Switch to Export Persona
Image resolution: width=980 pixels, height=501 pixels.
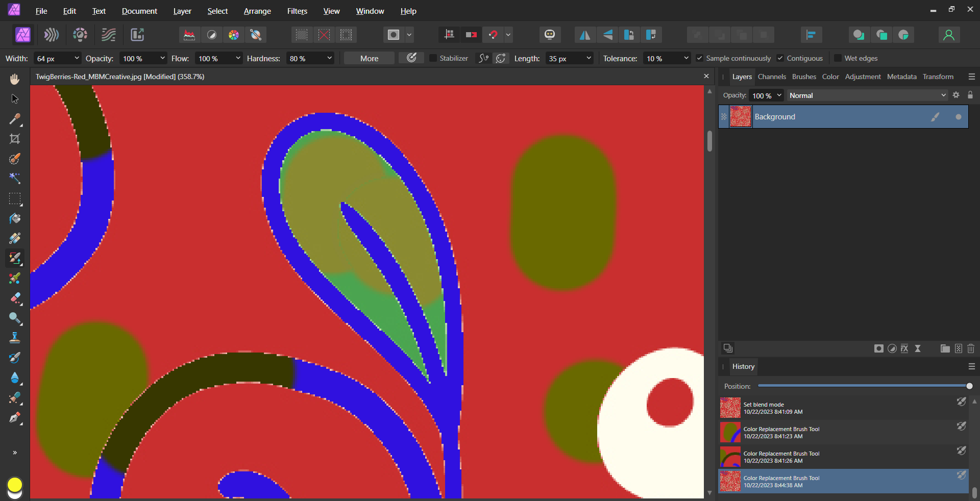137,35
